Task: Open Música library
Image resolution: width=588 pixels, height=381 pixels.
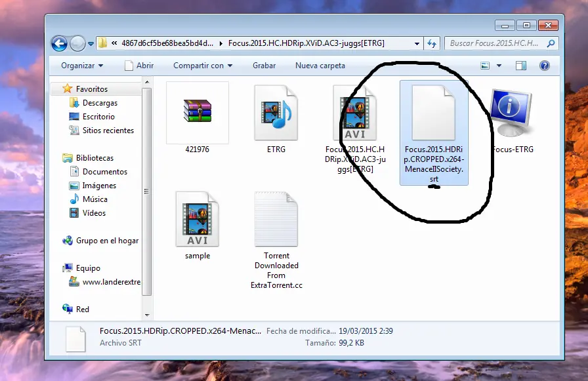Action: click(95, 199)
